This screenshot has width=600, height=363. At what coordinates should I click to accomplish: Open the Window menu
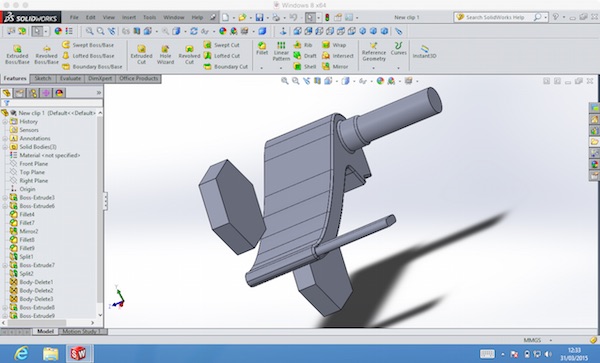pos(174,17)
